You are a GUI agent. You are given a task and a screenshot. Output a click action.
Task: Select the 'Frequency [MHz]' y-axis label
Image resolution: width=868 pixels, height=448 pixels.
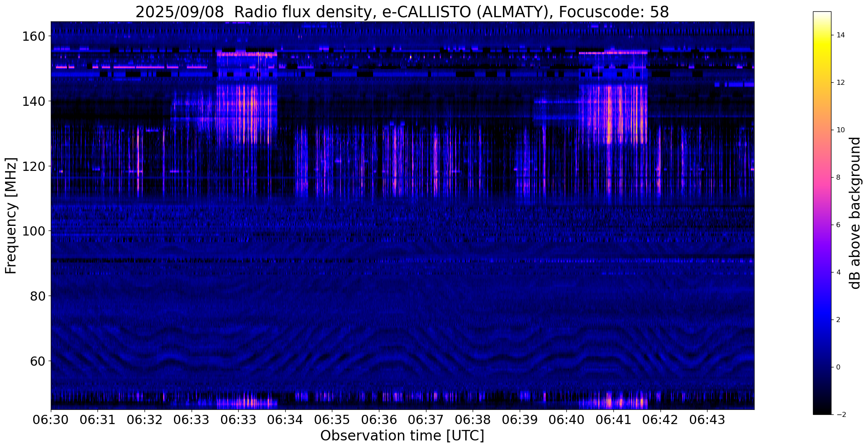[11, 216]
